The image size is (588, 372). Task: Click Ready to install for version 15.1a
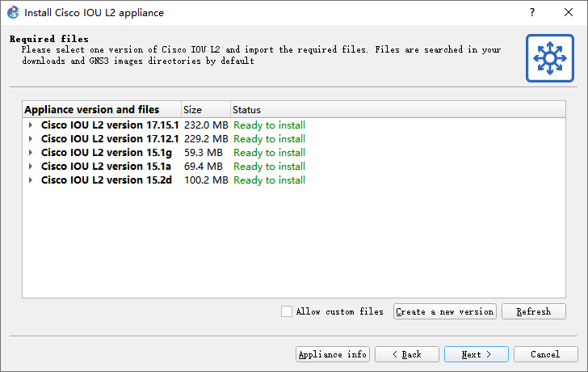point(269,167)
